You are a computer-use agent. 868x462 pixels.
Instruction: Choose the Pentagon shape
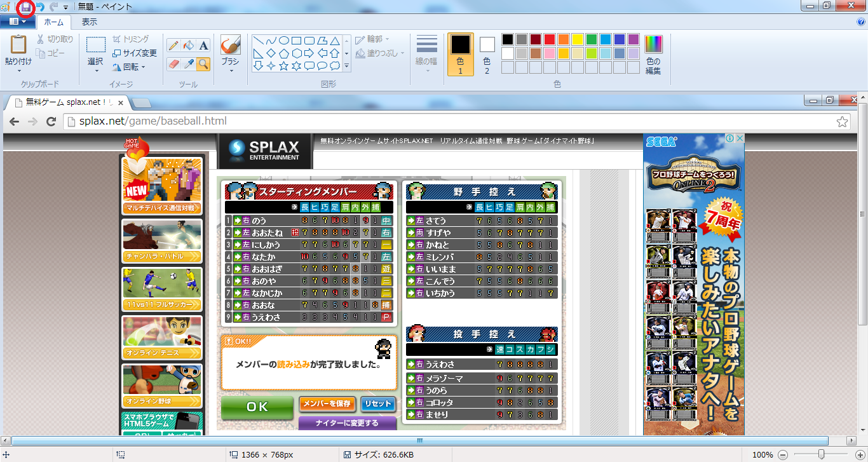click(284, 53)
